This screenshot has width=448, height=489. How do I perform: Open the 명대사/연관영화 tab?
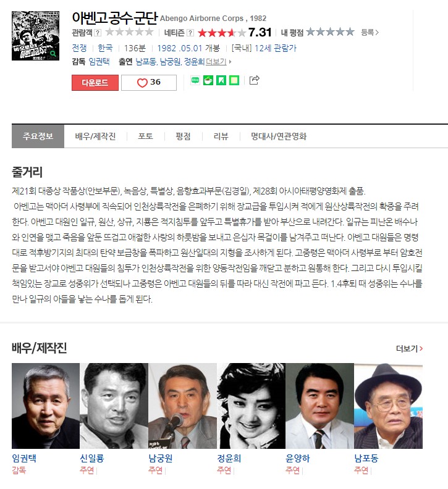[279, 136]
